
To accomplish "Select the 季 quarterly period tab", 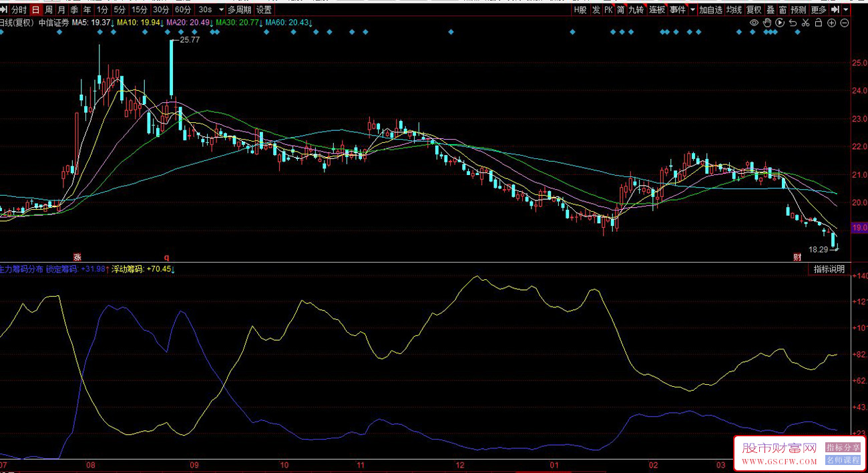I will (74, 10).
